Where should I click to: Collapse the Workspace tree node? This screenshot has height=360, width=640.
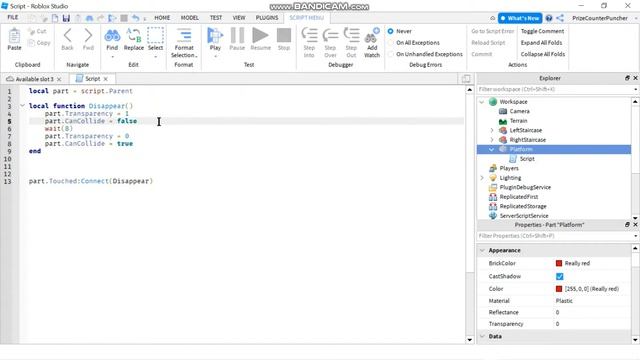click(482, 102)
